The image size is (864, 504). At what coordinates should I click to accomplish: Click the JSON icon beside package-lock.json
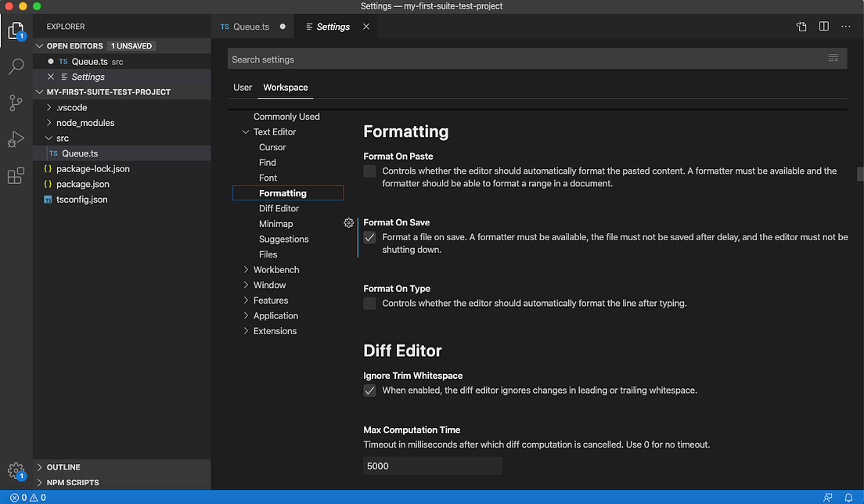48,168
